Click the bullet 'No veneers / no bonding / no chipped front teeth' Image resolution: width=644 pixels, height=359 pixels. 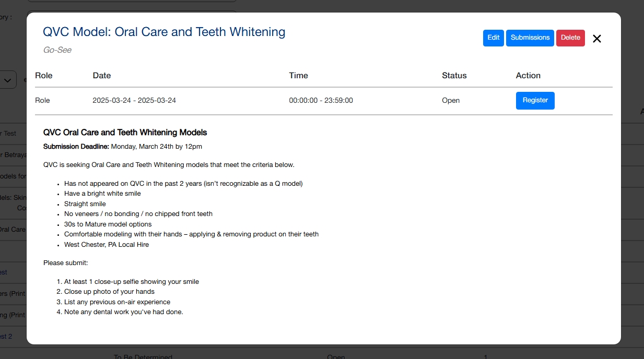[138, 214]
